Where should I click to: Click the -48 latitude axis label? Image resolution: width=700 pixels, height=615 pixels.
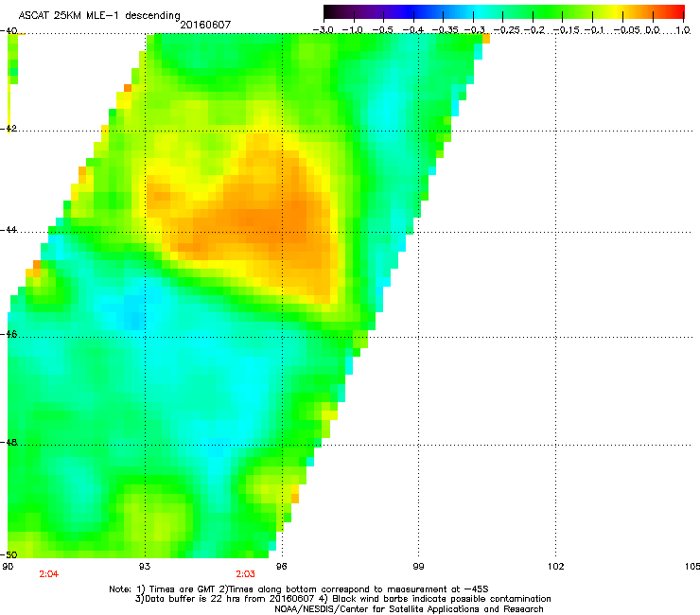9,442
